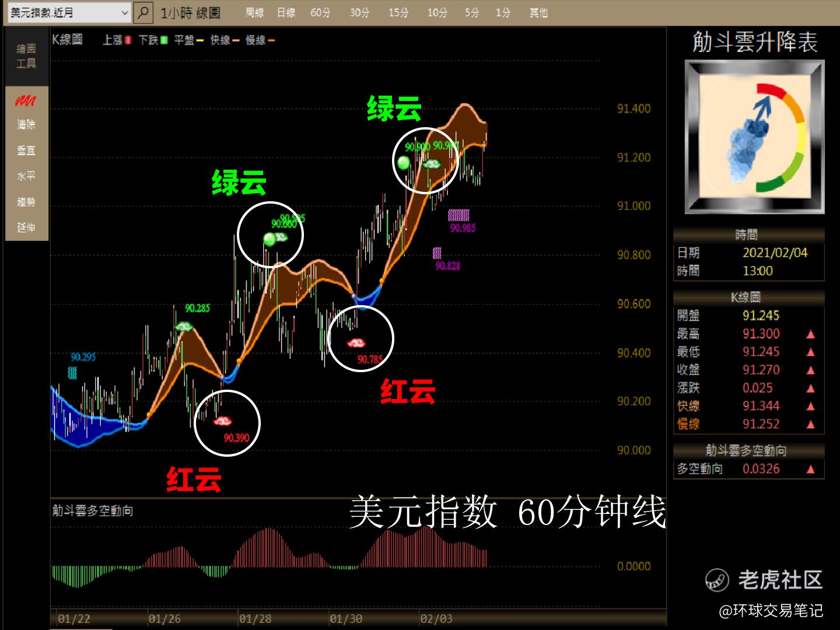
Task: Choose the 趨勢 line tool
Action: point(26,202)
